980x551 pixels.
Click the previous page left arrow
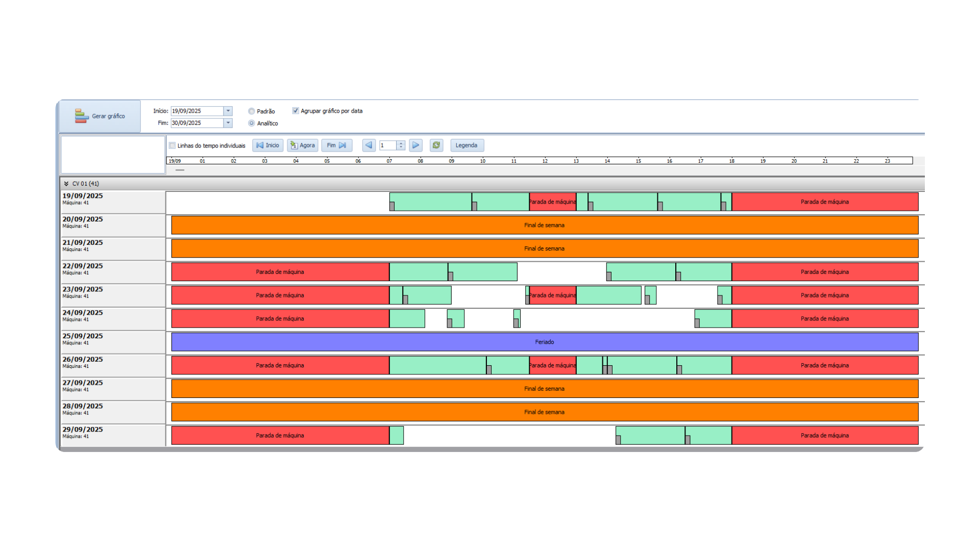pos(369,145)
